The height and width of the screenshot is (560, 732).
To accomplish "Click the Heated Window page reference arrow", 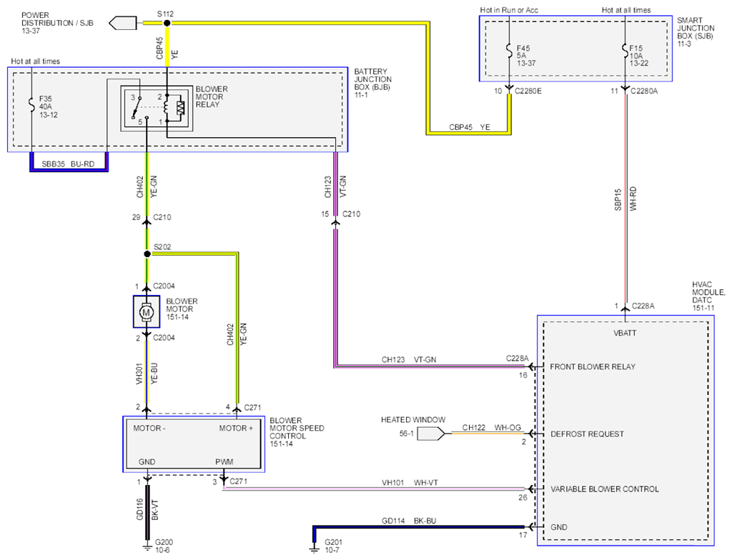I will point(431,434).
